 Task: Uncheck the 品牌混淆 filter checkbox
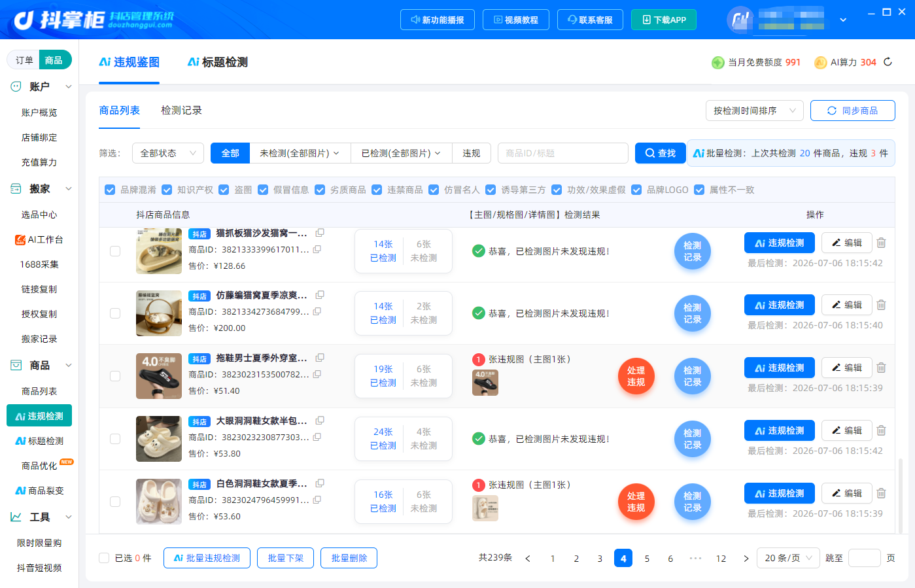point(110,190)
